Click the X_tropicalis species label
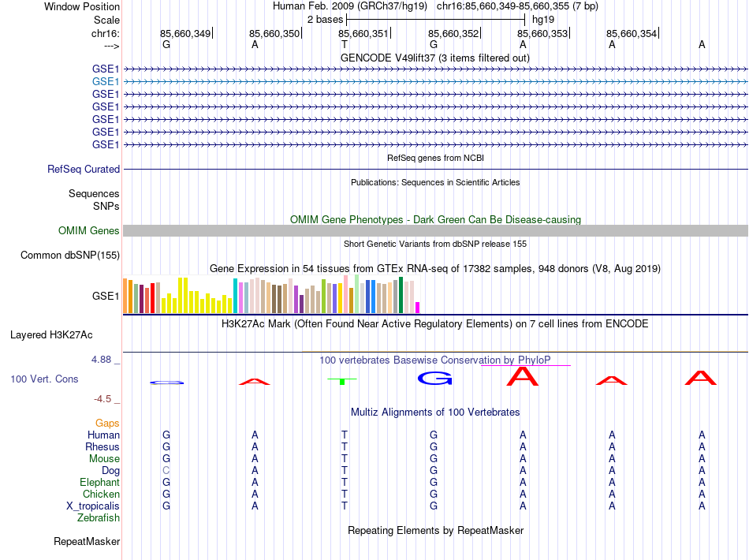Viewport: 749px width, 560px height. click(x=93, y=506)
